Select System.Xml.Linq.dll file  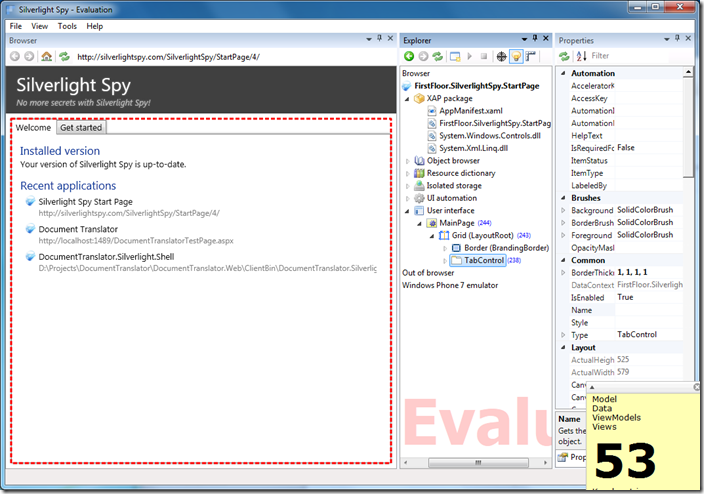(474, 148)
